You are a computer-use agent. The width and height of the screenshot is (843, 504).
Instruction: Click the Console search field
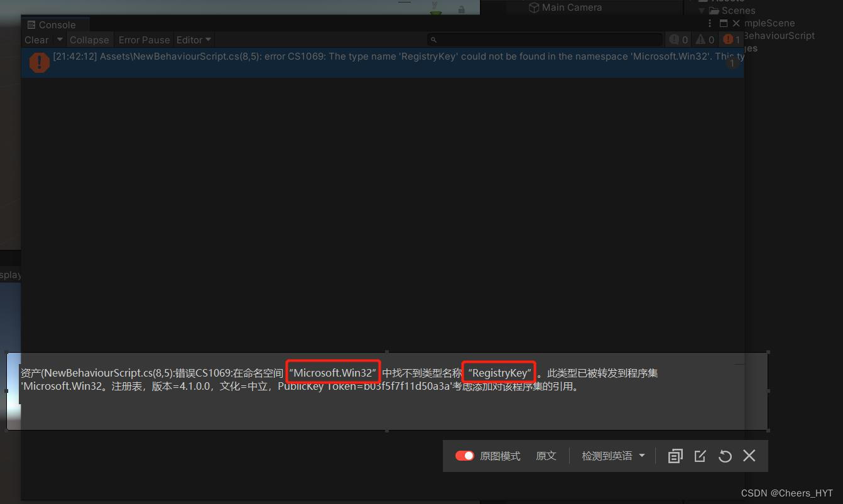pyautogui.click(x=543, y=39)
